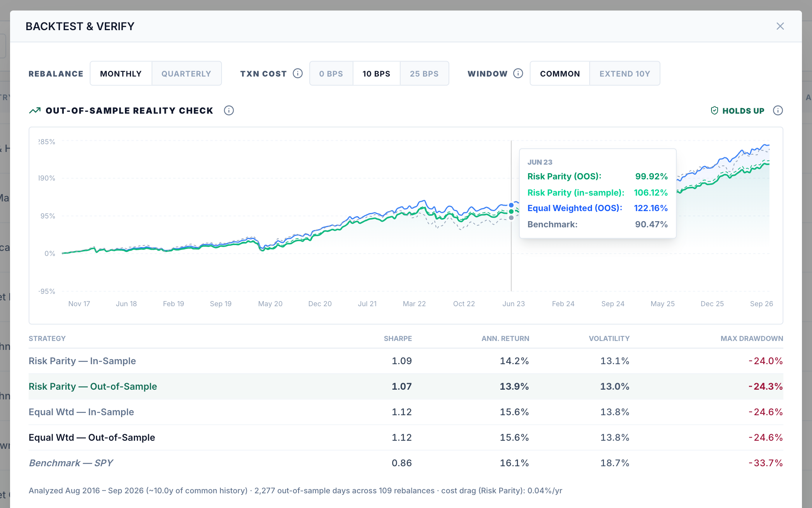Screen dimensions: 812x508
Task: Click the ANN. RETURN column header
Action: [x=505, y=339]
